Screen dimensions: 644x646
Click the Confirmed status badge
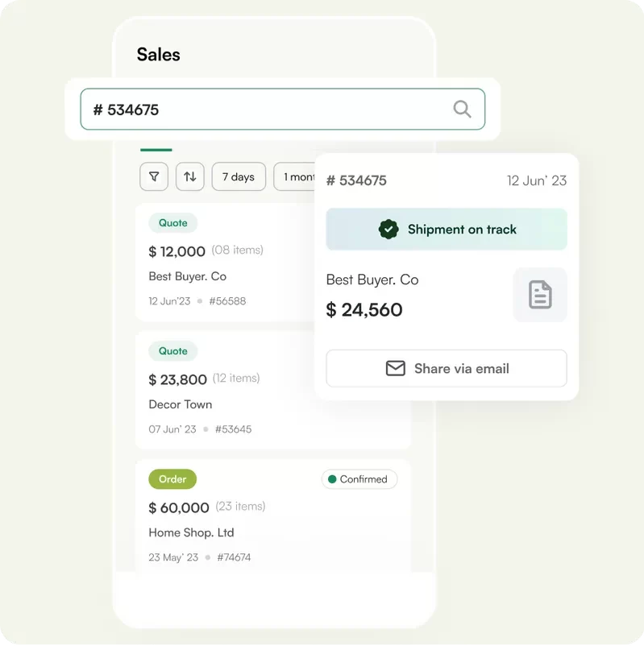[x=359, y=479]
